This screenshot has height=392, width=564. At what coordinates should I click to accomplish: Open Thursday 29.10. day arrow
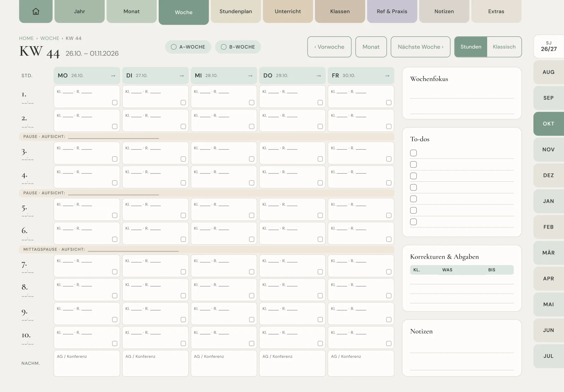pyautogui.click(x=319, y=76)
